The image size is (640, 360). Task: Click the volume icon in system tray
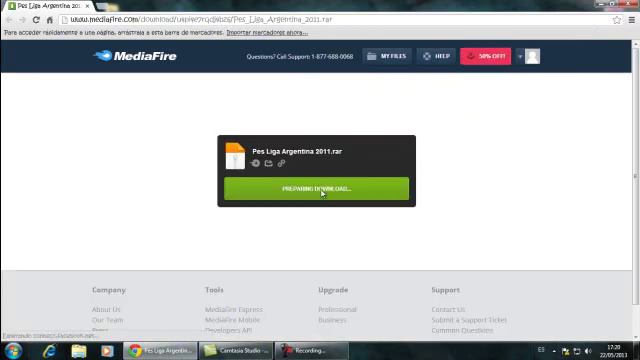click(588, 351)
